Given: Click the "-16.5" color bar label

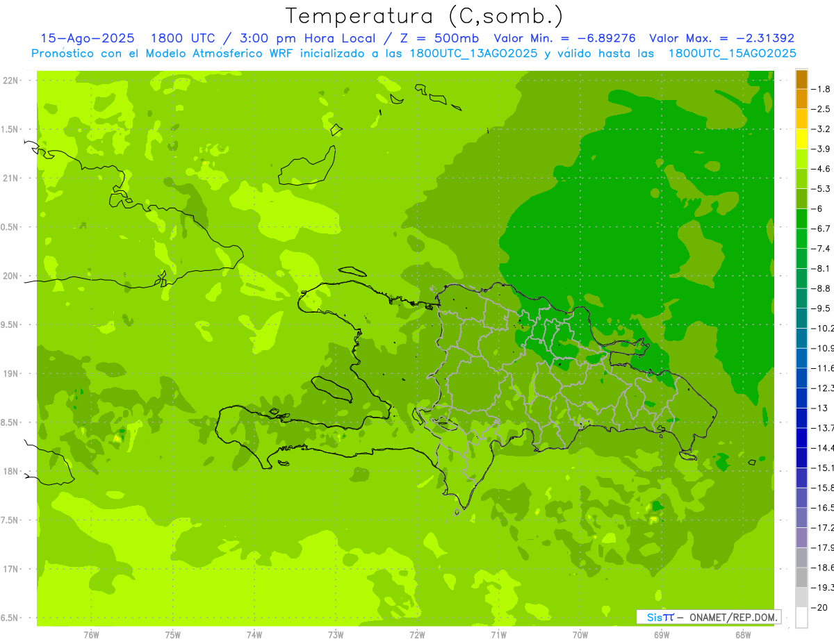Looking at the screenshot, I should 823,508.
